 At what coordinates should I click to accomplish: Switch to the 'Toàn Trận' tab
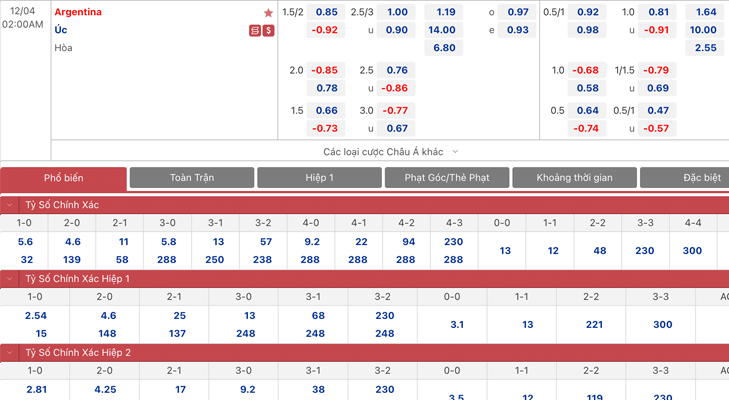tap(192, 178)
